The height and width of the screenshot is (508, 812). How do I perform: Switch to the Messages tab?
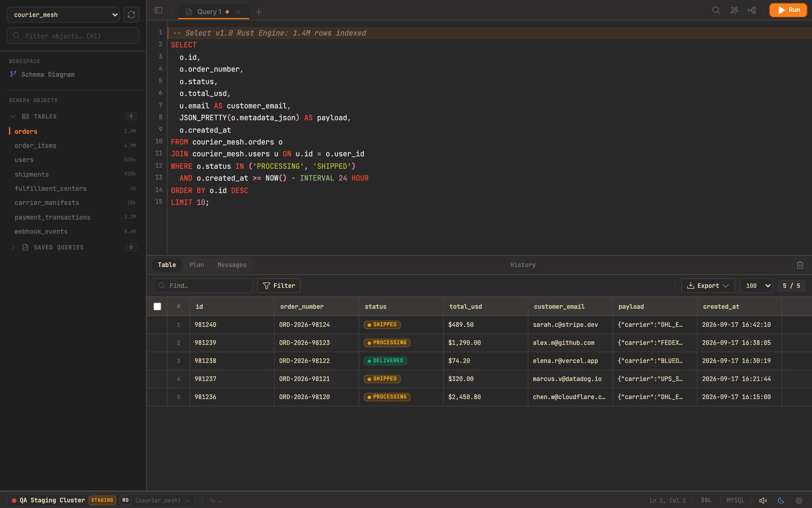pyautogui.click(x=232, y=265)
